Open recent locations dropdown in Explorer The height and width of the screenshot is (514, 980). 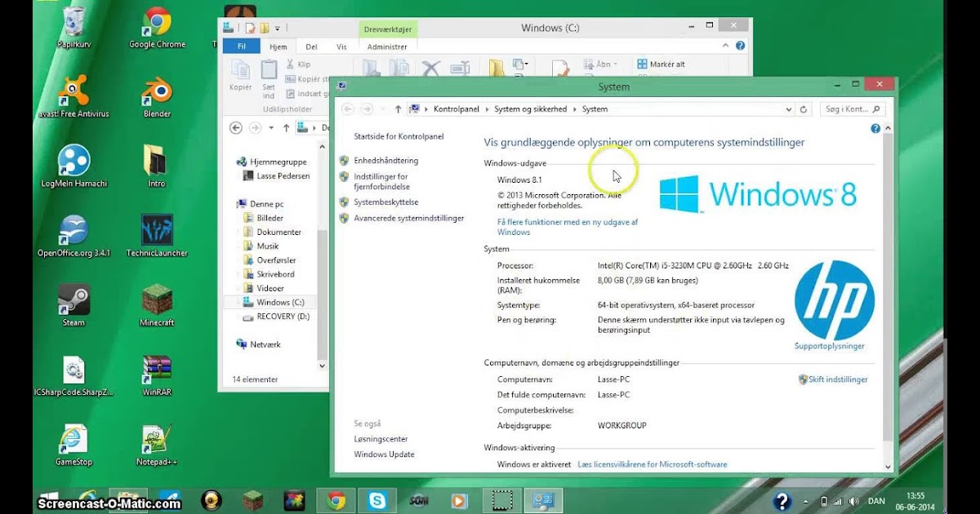[271, 128]
